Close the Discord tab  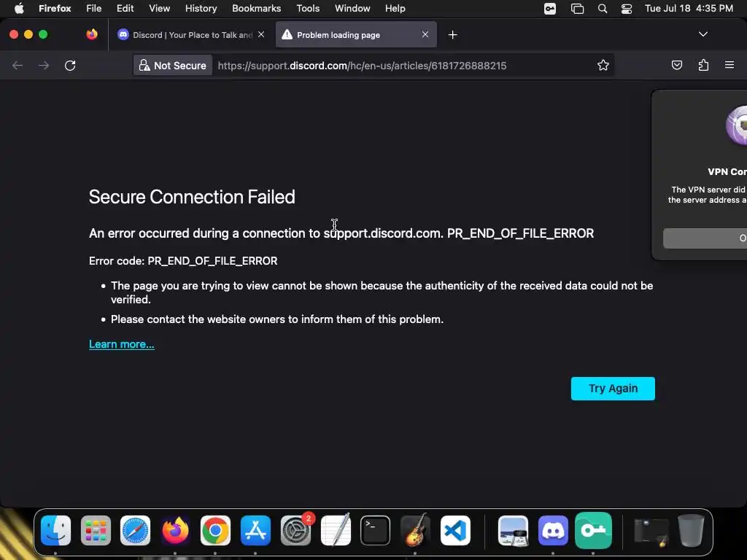pos(261,34)
